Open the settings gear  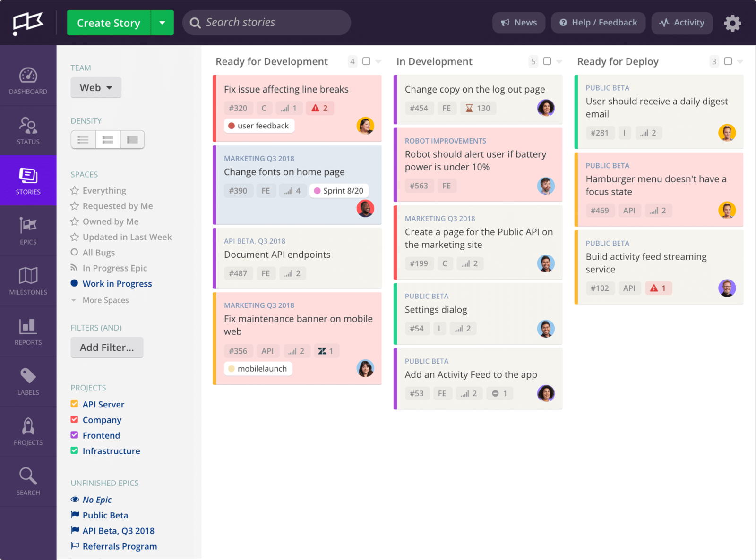click(x=732, y=23)
